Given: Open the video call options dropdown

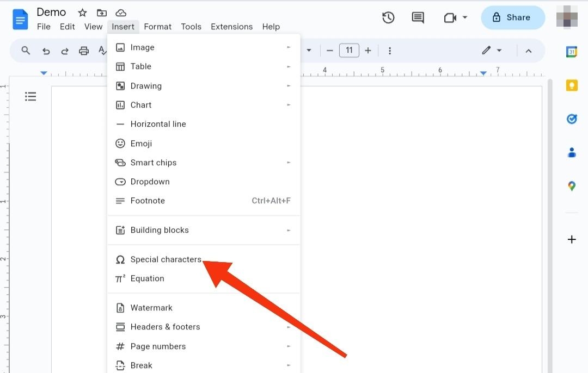Looking at the screenshot, I should pyautogui.click(x=464, y=17).
